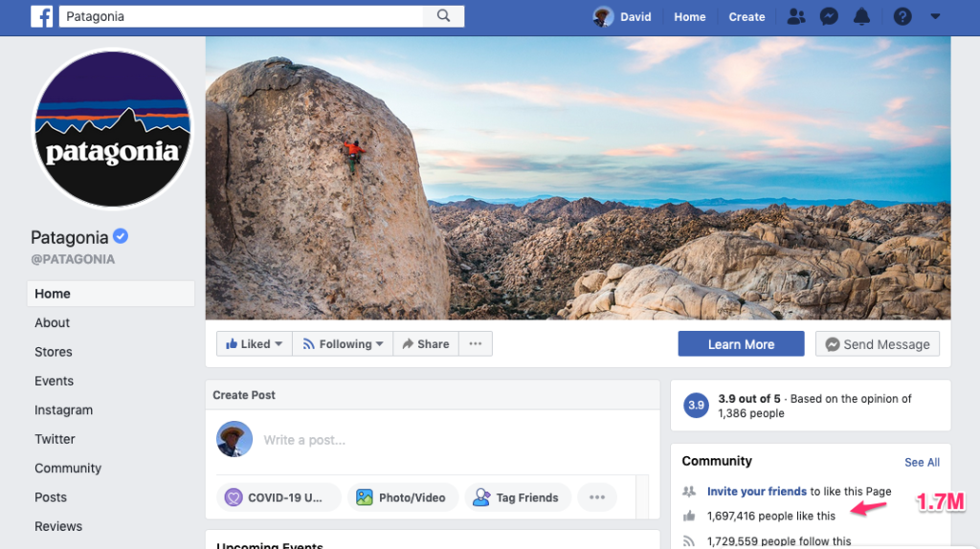This screenshot has width=980, height=549.
Task: Open the account dropdown arrow in top bar
Action: [x=935, y=16]
